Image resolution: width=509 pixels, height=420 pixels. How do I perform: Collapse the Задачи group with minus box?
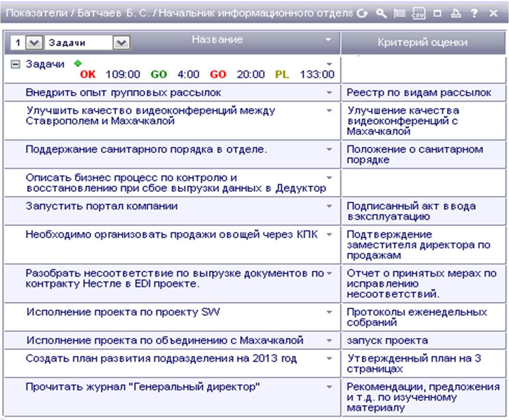click(16, 64)
